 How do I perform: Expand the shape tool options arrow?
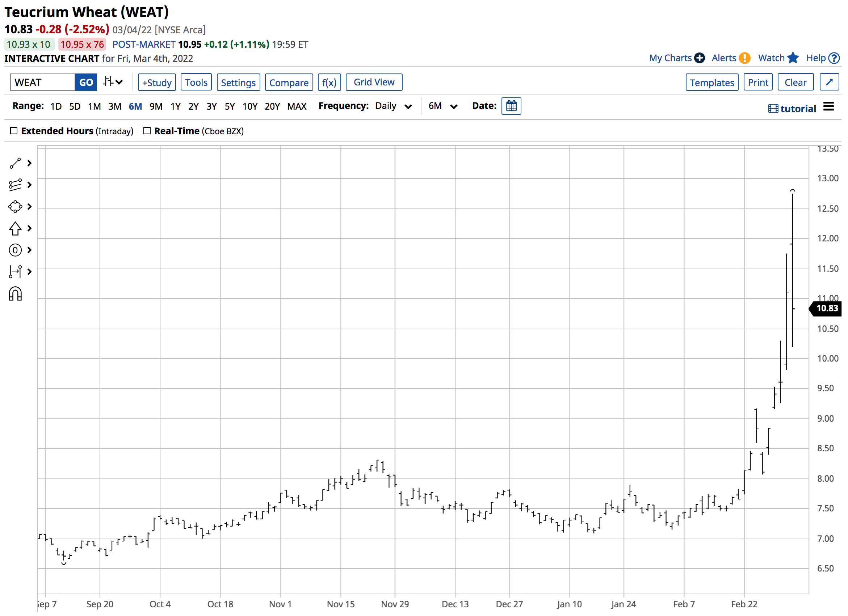click(x=30, y=207)
